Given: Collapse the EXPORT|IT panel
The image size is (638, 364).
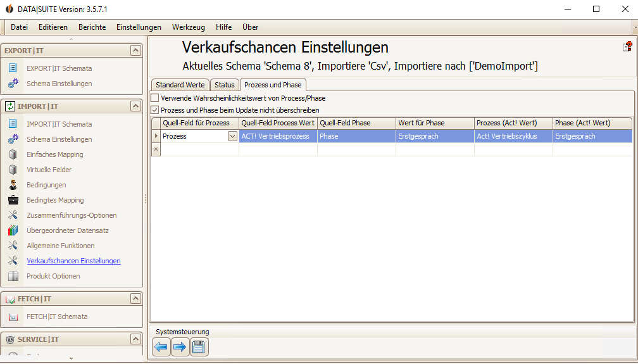Looking at the screenshot, I should point(135,51).
